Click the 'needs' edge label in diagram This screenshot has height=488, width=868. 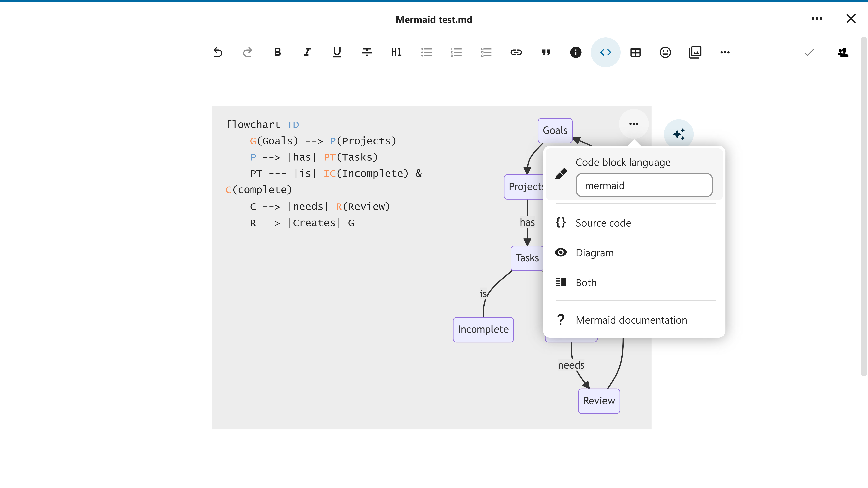pyautogui.click(x=571, y=365)
